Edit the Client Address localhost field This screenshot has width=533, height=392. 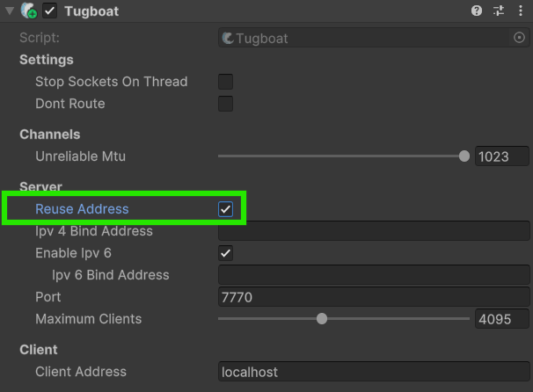[374, 372]
